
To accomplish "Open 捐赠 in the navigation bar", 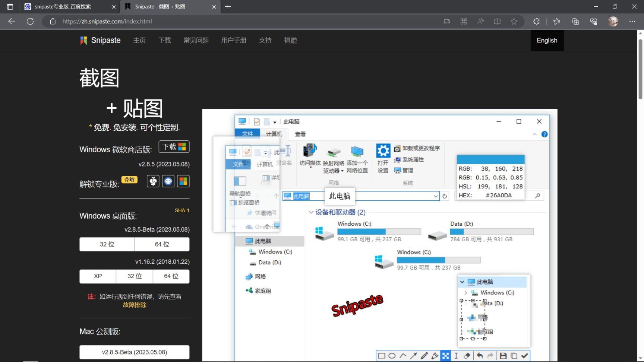I will click(290, 40).
